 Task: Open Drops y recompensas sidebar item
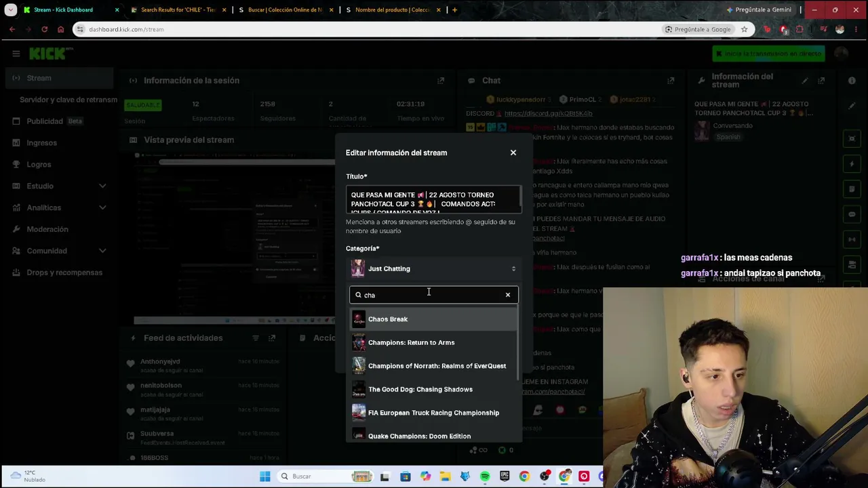[x=64, y=272]
